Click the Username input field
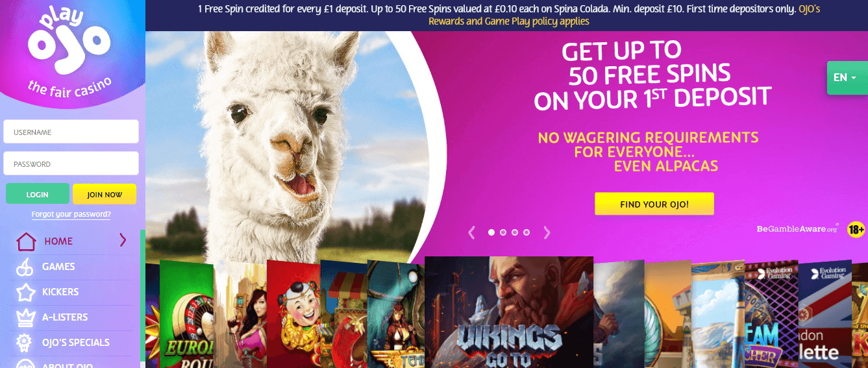Image resolution: width=868 pixels, height=368 pixels. tap(71, 132)
